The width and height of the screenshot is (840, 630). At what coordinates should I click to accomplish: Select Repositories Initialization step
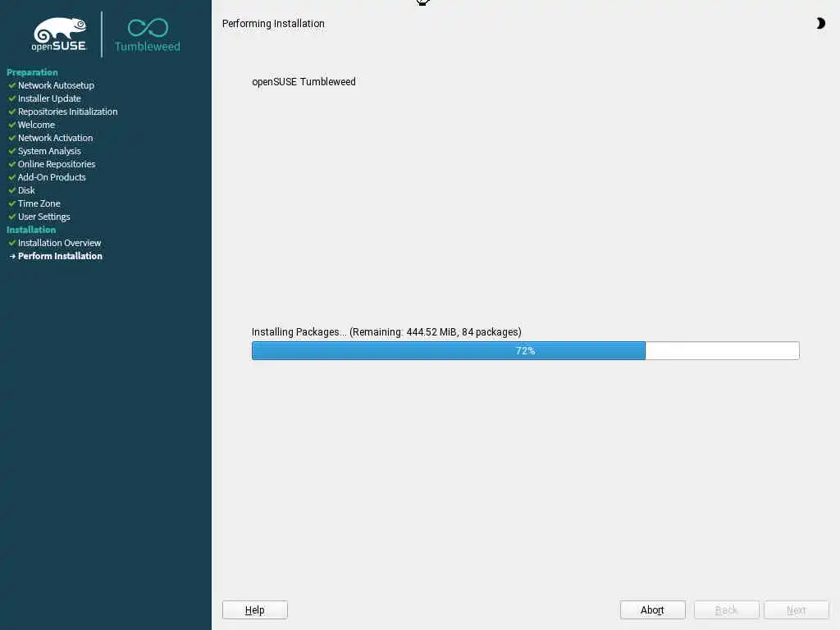(67, 112)
